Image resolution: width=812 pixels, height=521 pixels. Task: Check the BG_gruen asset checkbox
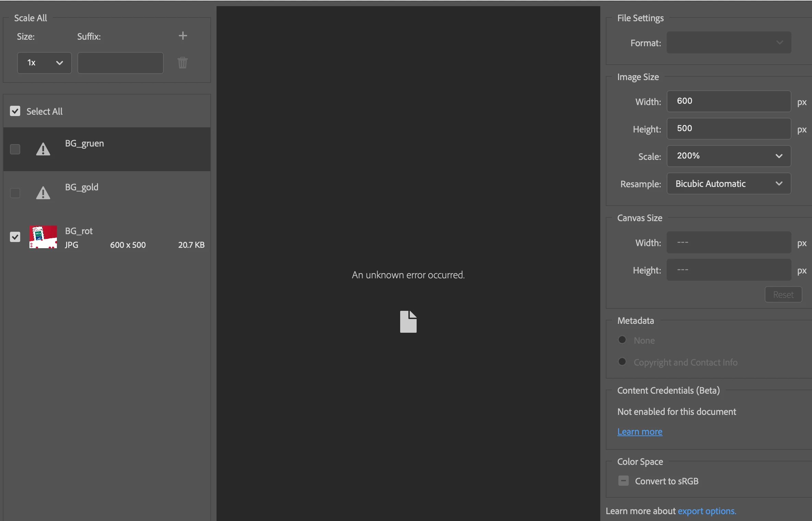pyautogui.click(x=15, y=149)
